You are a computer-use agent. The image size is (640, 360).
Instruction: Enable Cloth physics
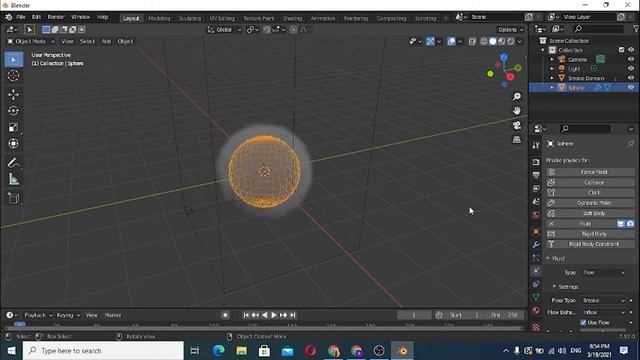pyautogui.click(x=590, y=193)
